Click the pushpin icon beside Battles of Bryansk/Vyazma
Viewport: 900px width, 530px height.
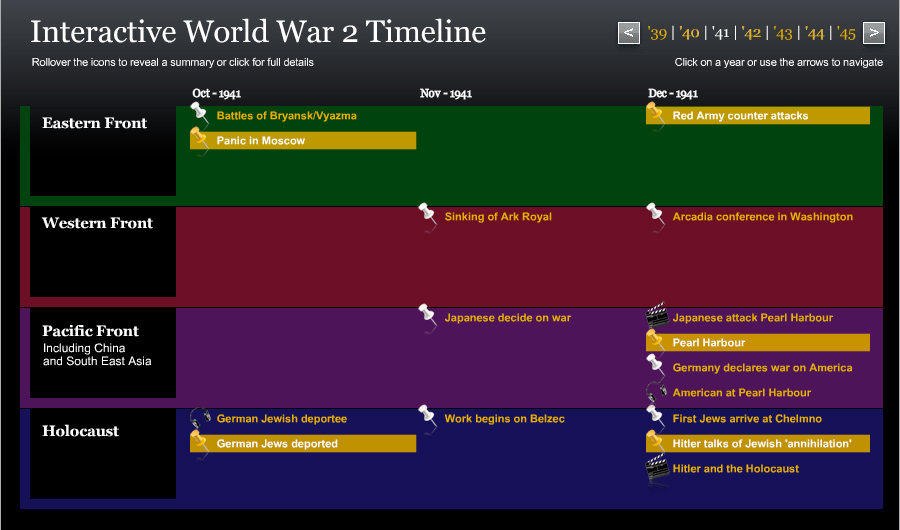tap(200, 115)
